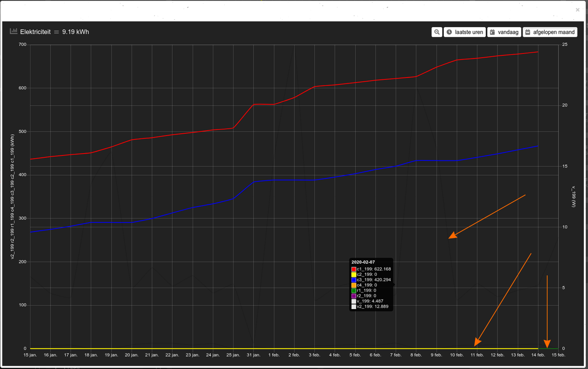
Task: Click the right axis title 'v_199 (W)'
Action: (x=574, y=196)
